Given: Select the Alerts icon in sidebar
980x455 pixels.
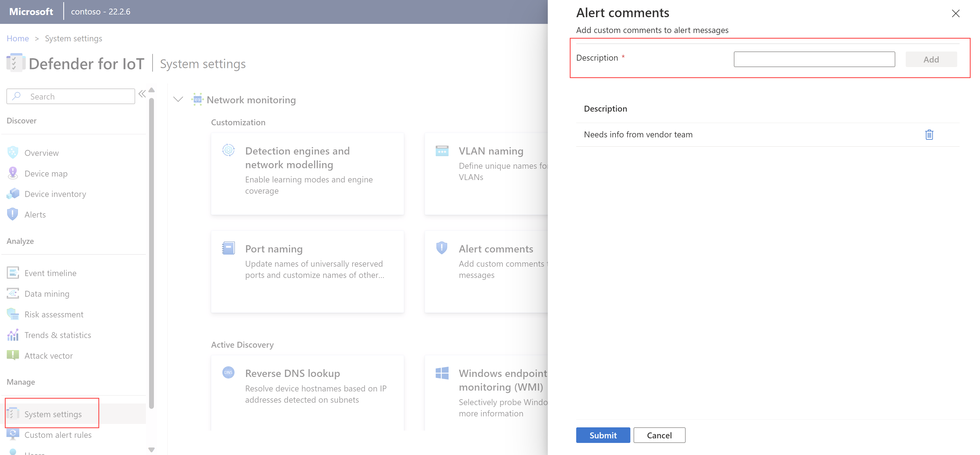Looking at the screenshot, I should (x=13, y=214).
